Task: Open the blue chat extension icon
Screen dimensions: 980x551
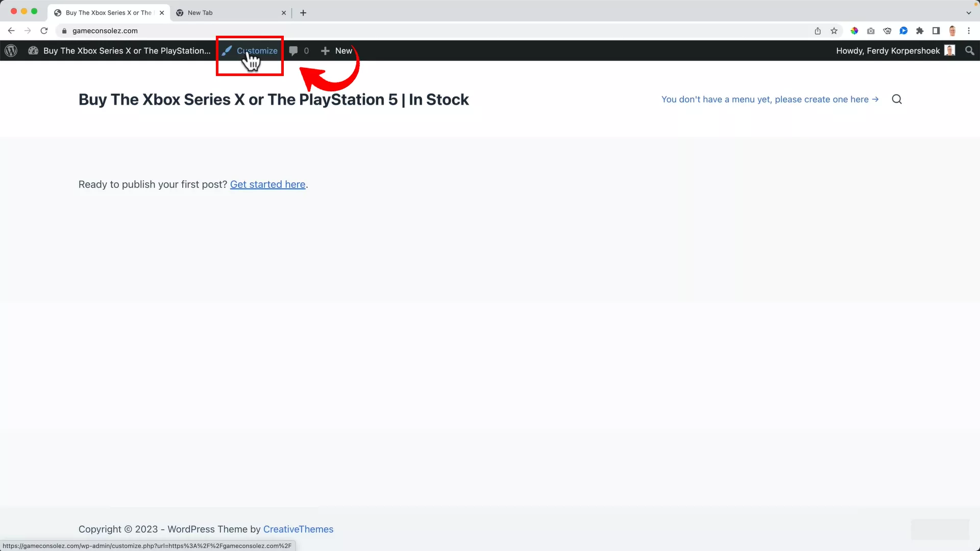Action: click(x=903, y=31)
